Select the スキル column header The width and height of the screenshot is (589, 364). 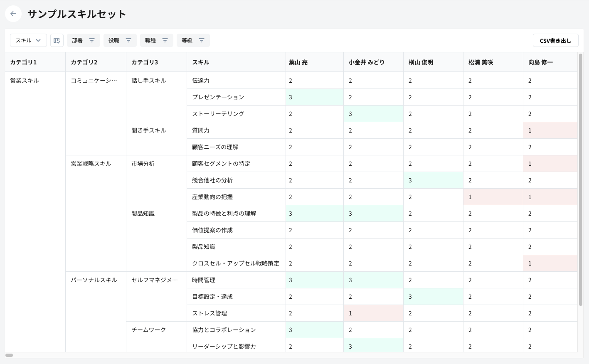click(201, 62)
